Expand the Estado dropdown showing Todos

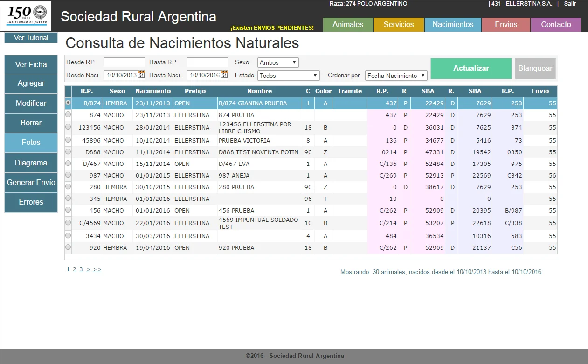point(288,76)
